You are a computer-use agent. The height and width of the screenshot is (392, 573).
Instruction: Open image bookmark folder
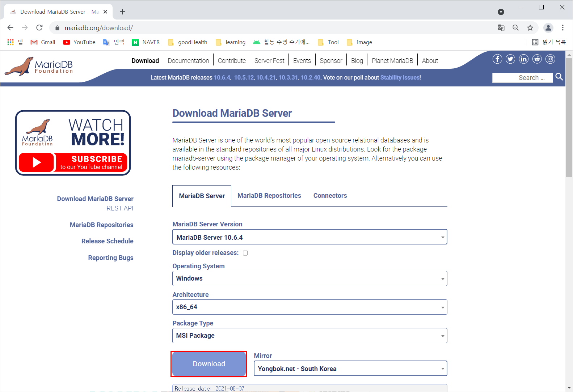[x=359, y=42]
